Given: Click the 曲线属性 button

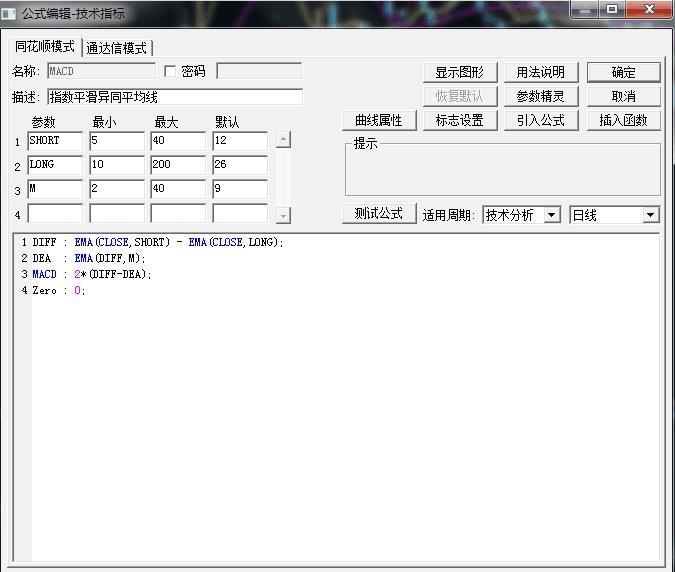Looking at the screenshot, I should point(378,120).
